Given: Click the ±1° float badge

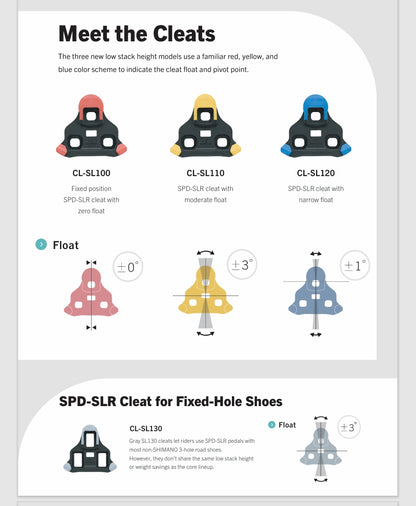Looking at the screenshot, I should tap(355, 265).
